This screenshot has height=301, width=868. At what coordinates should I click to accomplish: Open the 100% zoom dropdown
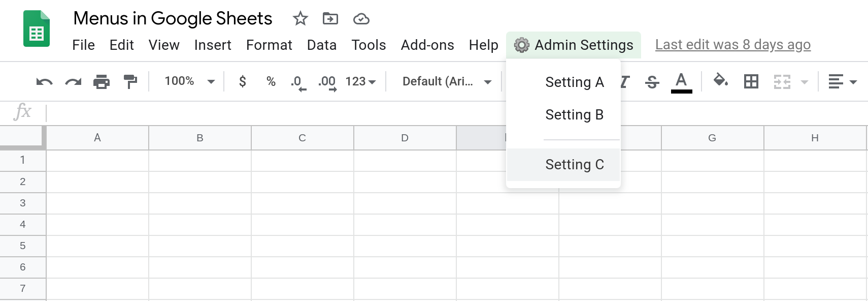pyautogui.click(x=190, y=81)
